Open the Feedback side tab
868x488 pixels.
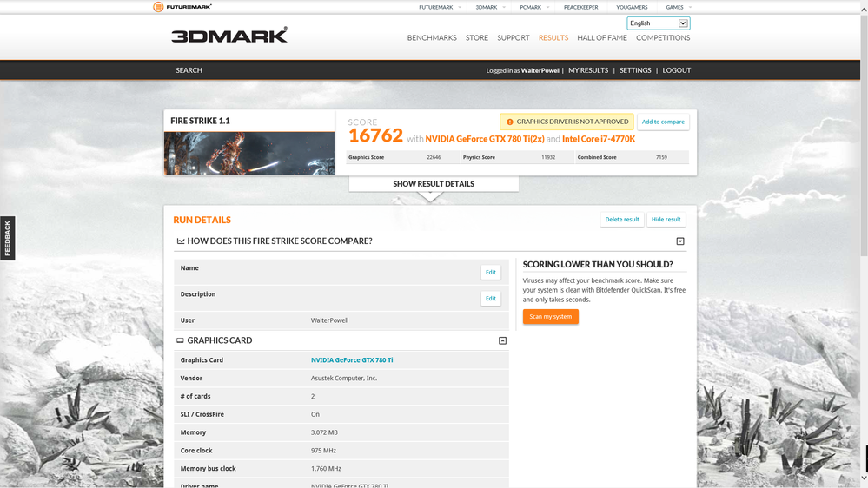coord(7,238)
